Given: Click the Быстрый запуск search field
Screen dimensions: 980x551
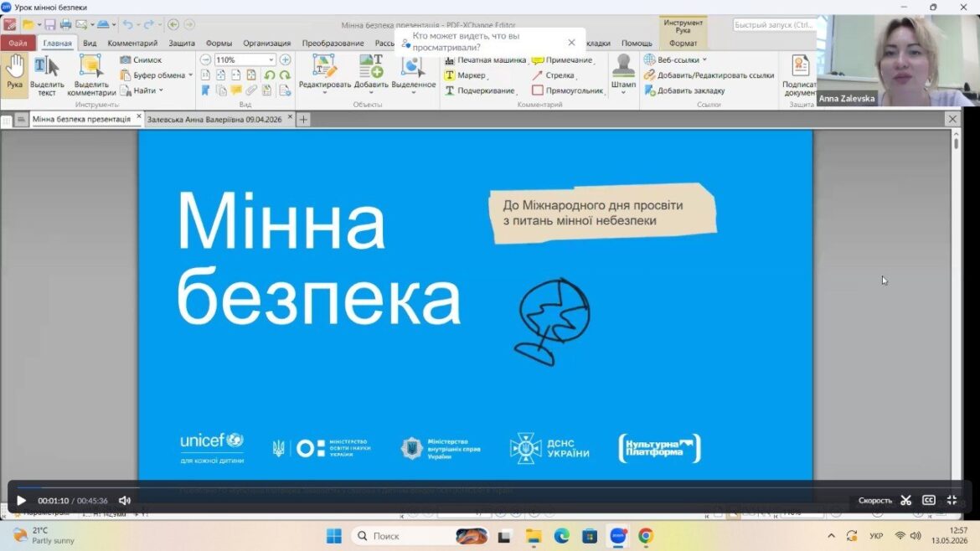Looking at the screenshot, I should 773,25.
